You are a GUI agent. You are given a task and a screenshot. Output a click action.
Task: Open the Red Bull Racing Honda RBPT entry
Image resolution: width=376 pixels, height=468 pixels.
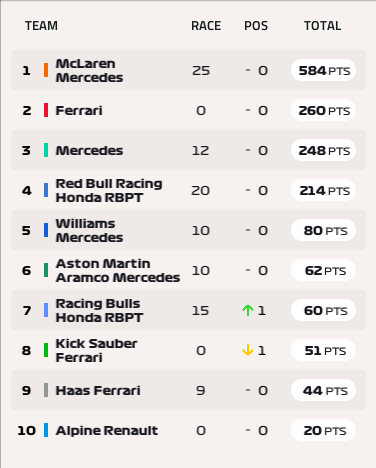click(109, 190)
